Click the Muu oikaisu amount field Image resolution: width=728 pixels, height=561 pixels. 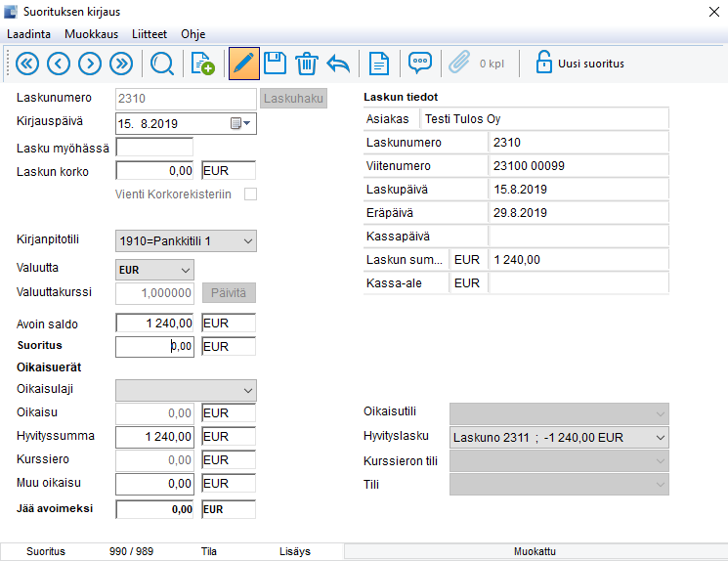click(154, 484)
